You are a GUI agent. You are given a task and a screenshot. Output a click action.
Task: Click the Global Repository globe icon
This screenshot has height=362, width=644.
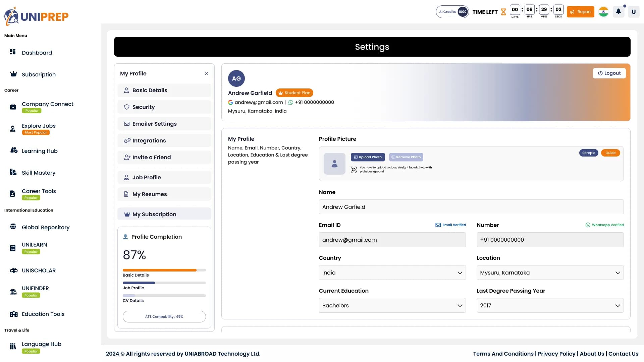(13, 227)
